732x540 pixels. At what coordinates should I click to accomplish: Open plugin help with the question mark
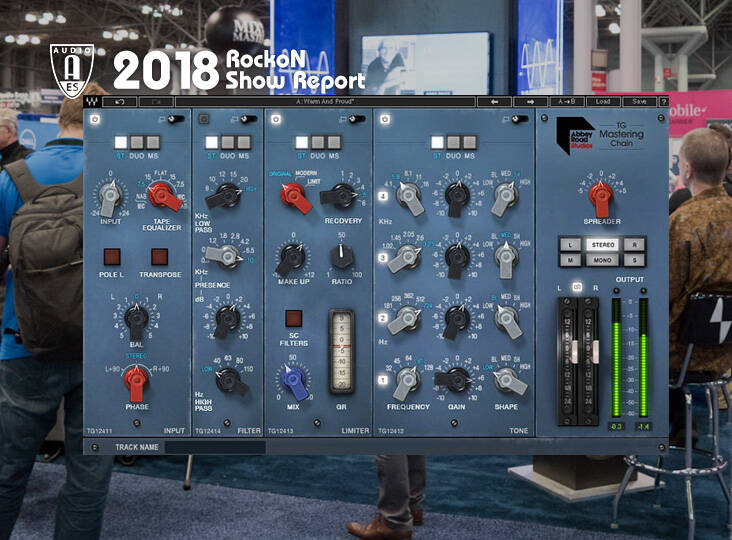663,102
